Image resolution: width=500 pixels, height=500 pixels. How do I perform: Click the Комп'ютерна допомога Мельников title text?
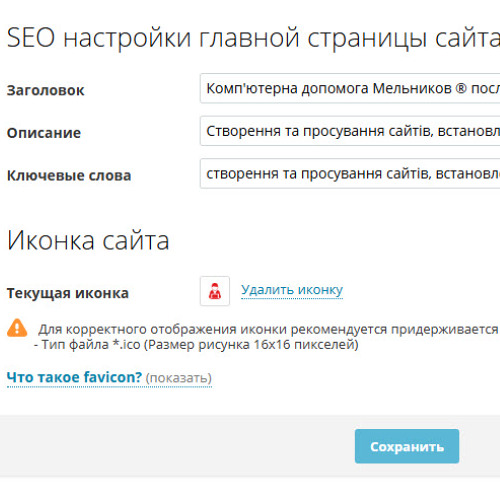[329, 88]
